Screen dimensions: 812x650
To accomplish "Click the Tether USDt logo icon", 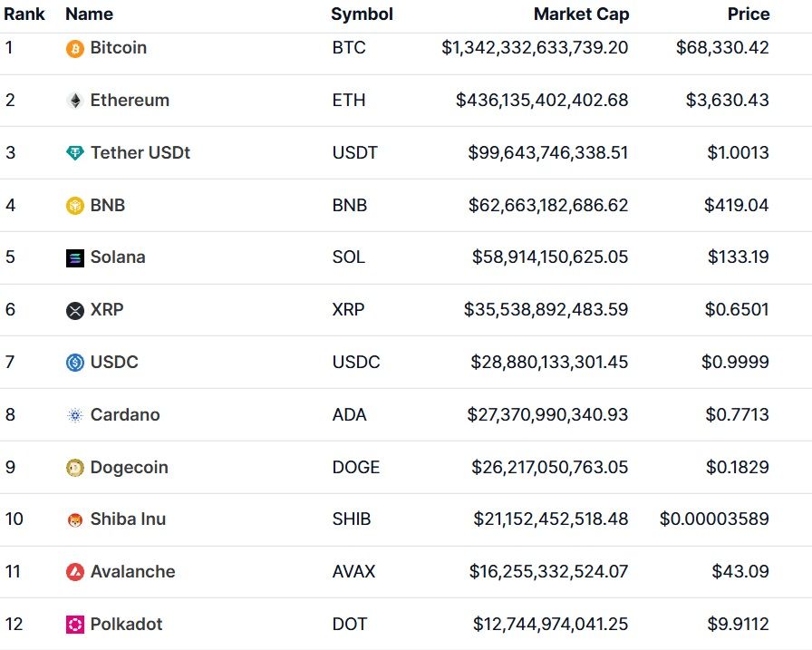I will pyautogui.click(x=75, y=153).
